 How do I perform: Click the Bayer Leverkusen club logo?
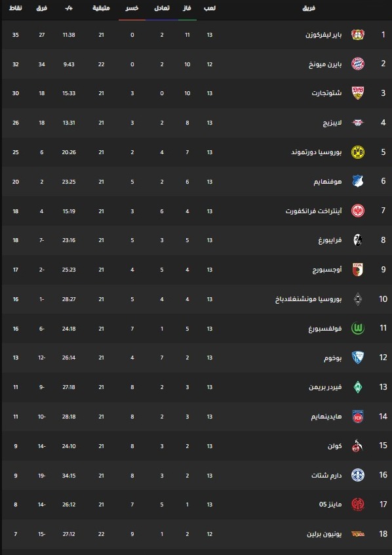[x=358, y=34]
